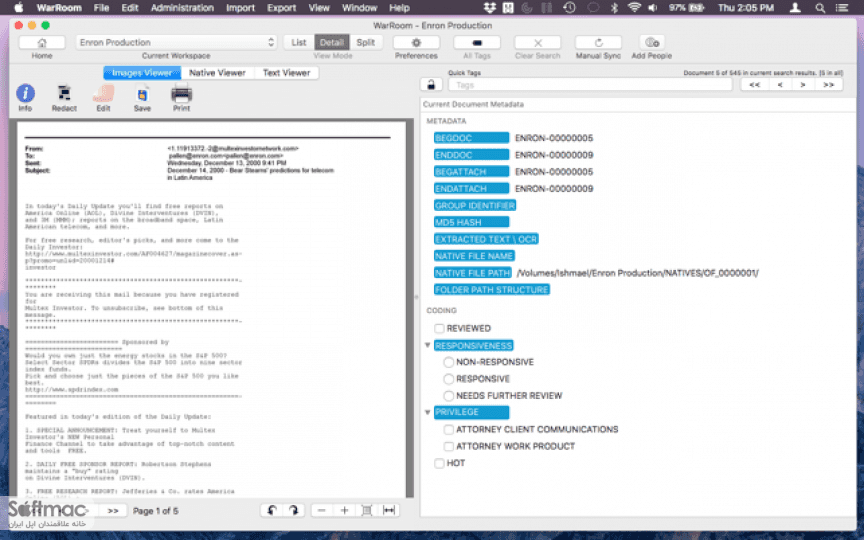This screenshot has height=540, width=864.
Task: Select NEEDS FURTHER REVIEW option
Action: (449, 396)
